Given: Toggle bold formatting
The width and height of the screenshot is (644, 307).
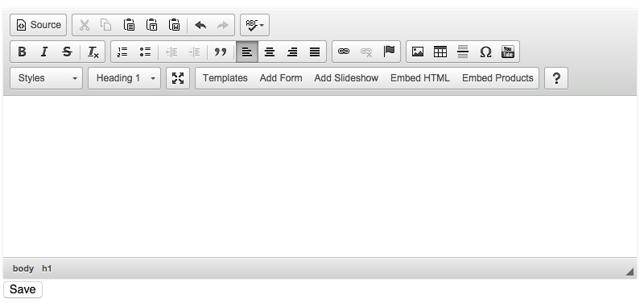Looking at the screenshot, I should 22,52.
